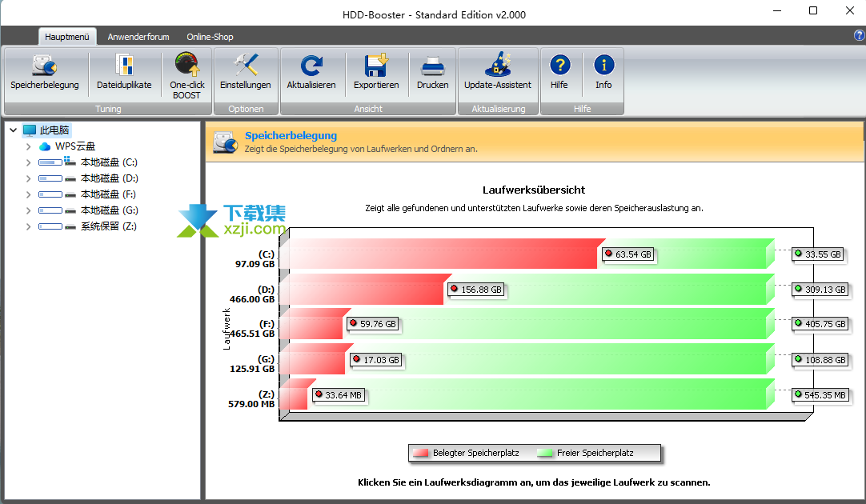The image size is (866, 504).
Task: Click the D: drive free-space green bar
Action: pyautogui.click(x=611, y=290)
